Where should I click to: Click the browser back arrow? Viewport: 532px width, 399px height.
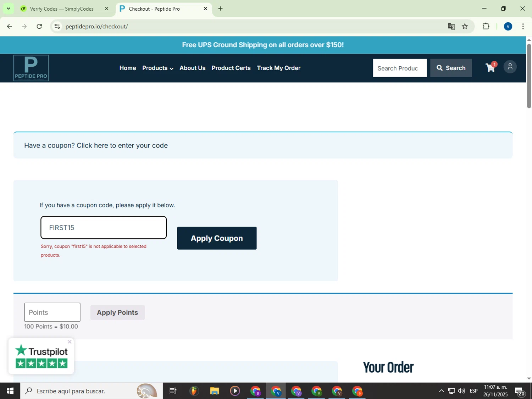pos(10,26)
